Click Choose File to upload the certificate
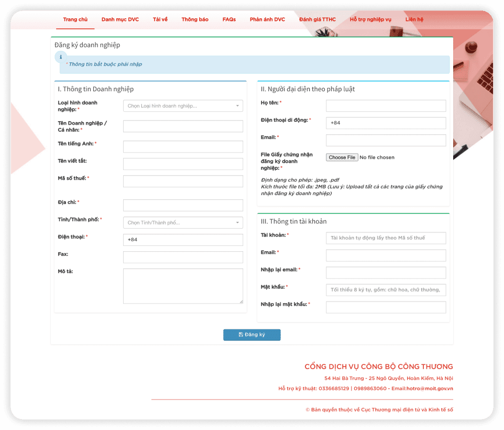 point(341,157)
